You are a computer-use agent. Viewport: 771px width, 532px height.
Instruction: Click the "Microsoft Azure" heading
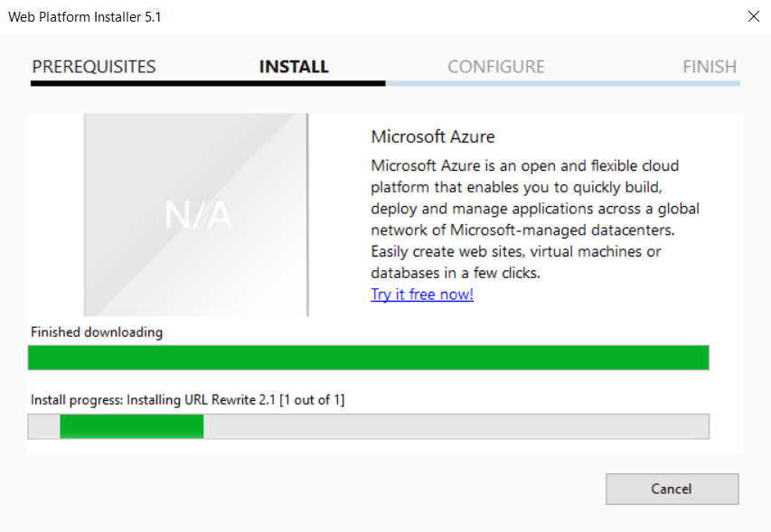(x=433, y=137)
